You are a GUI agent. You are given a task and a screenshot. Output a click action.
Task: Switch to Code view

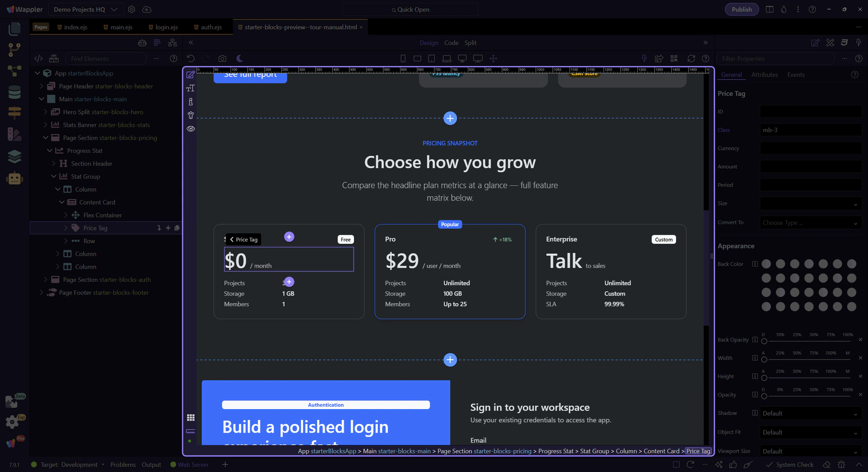[x=451, y=43]
